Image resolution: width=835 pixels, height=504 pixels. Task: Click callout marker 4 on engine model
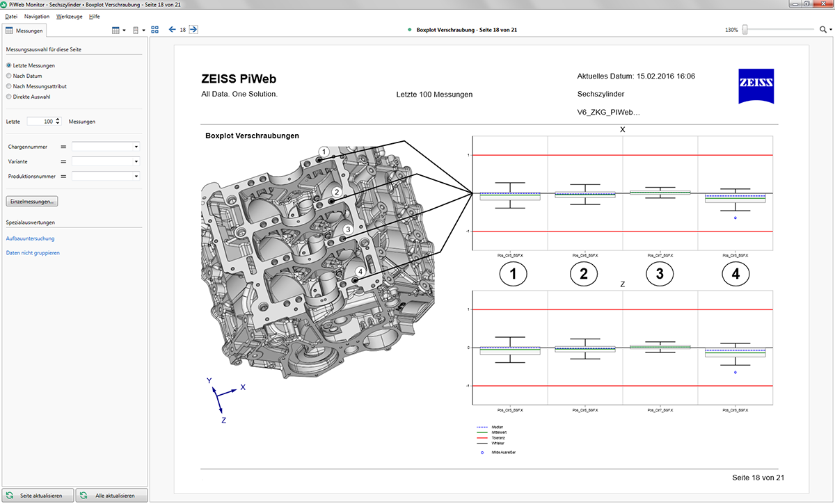[360, 272]
